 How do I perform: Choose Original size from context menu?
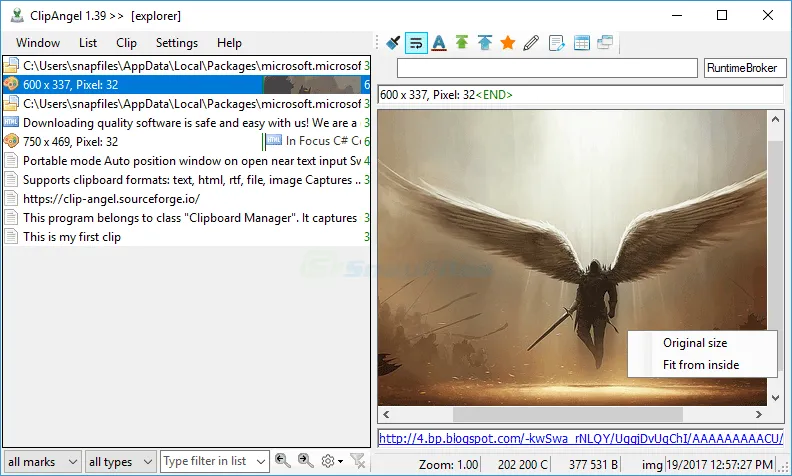[x=702, y=343]
